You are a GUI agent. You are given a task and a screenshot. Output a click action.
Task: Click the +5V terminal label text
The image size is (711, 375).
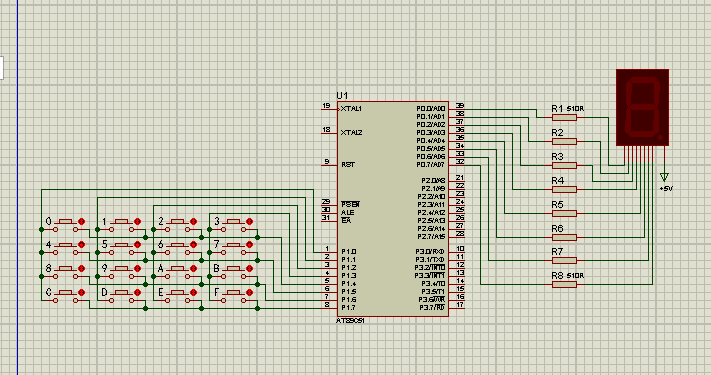[x=666, y=188]
